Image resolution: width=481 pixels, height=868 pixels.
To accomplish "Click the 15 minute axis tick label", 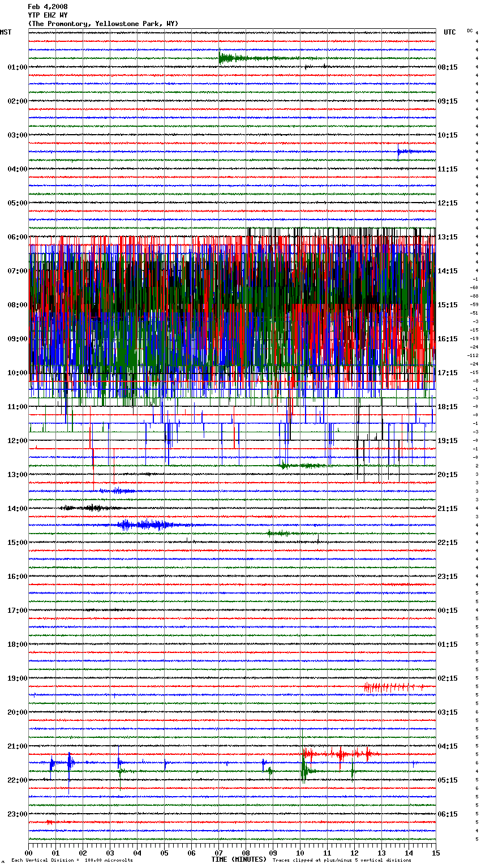I will [436, 853].
